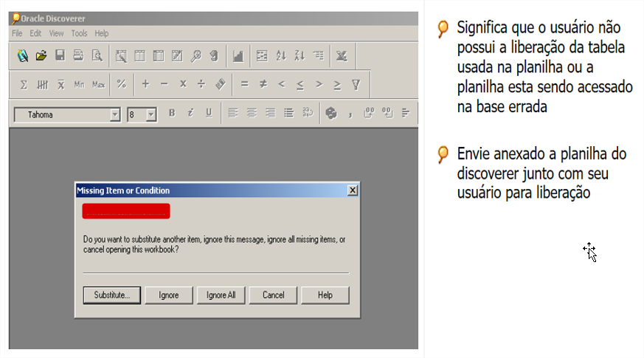
Task: Toggle Italic formatting
Action: pyautogui.click(x=190, y=113)
